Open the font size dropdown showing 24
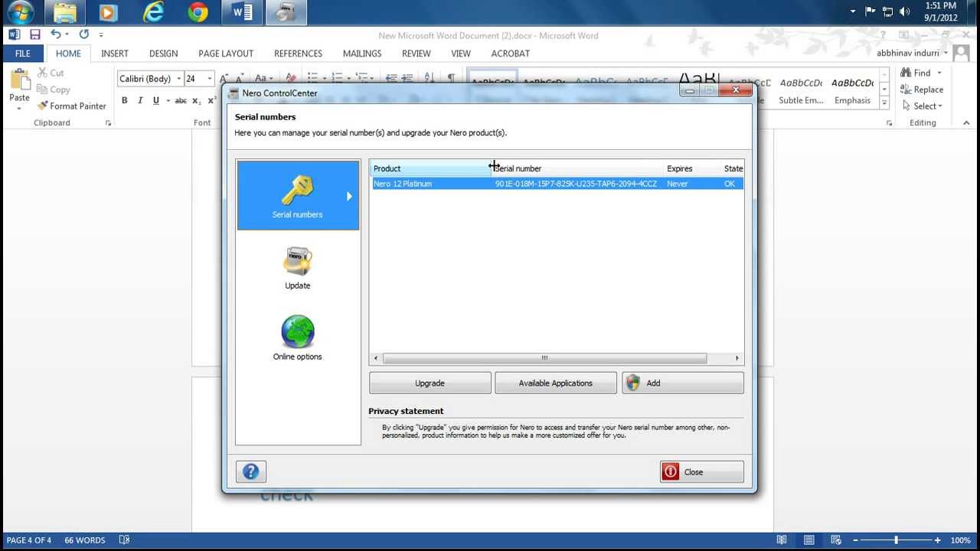 [x=209, y=79]
